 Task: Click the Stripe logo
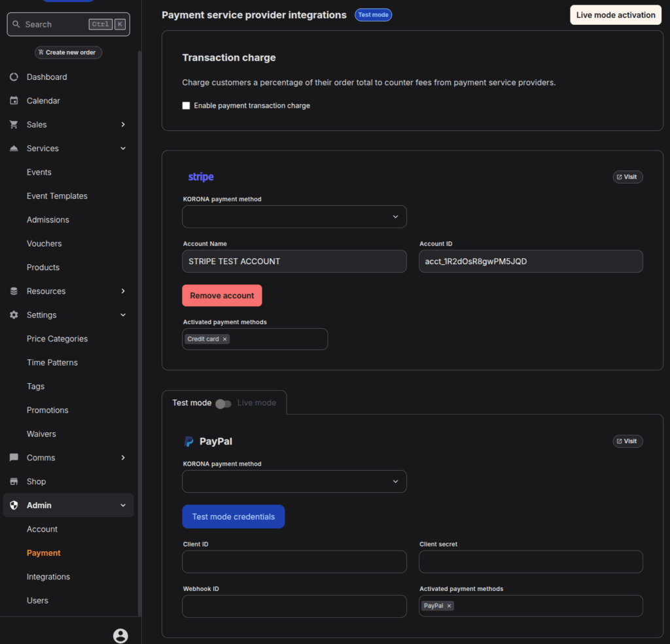click(201, 177)
